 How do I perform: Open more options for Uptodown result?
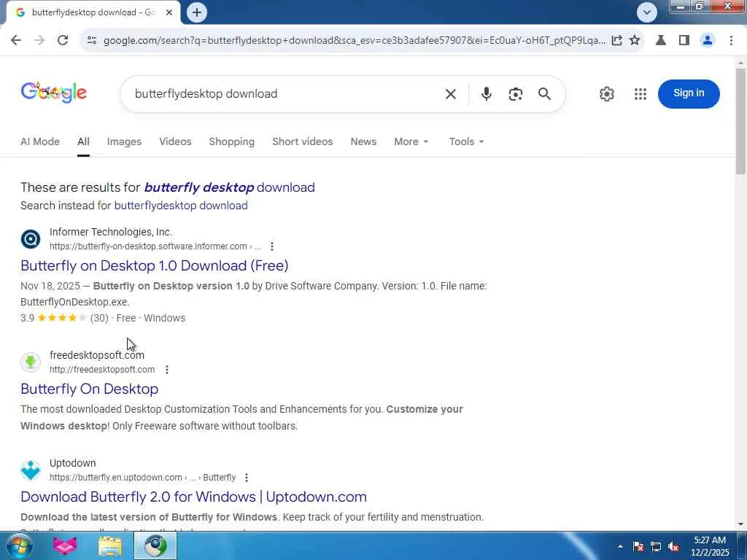pyautogui.click(x=247, y=477)
